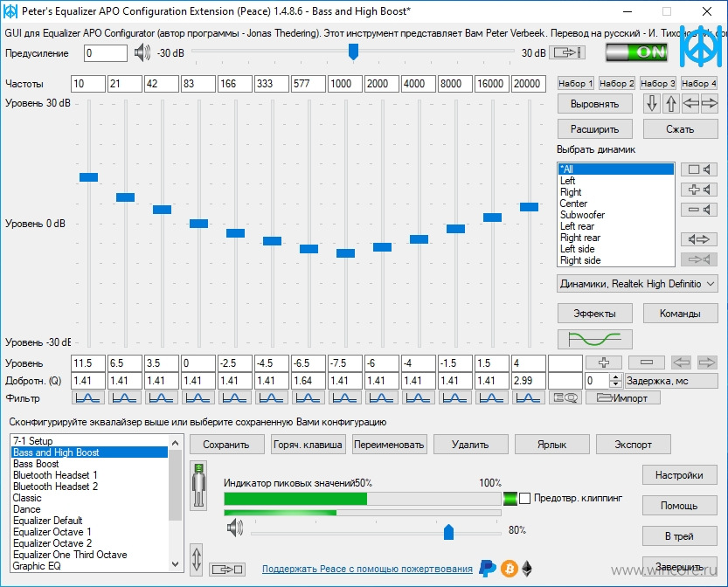The height and width of the screenshot is (587, 728).
Task: Open the Настройки button
Action: tap(679, 474)
